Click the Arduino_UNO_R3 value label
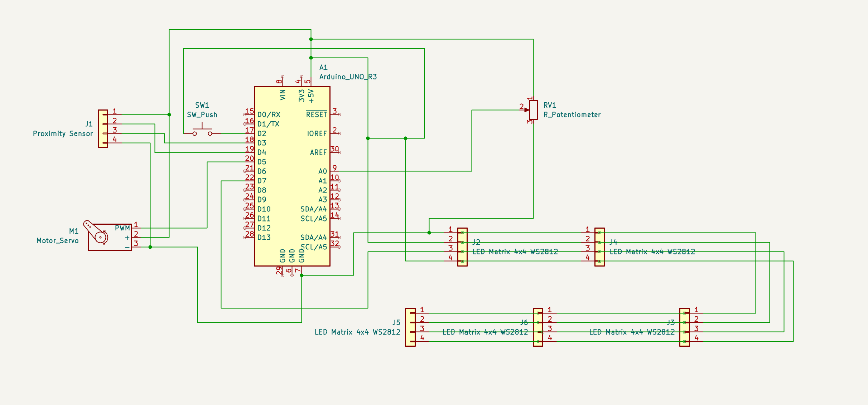The height and width of the screenshot is (405, 868). (x=348, y=77)
